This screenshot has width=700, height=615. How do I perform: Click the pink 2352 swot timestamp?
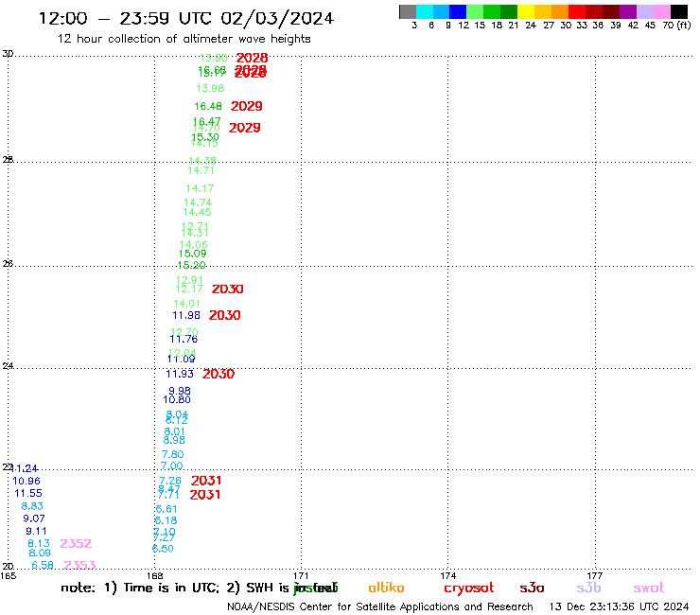point(76,543)
